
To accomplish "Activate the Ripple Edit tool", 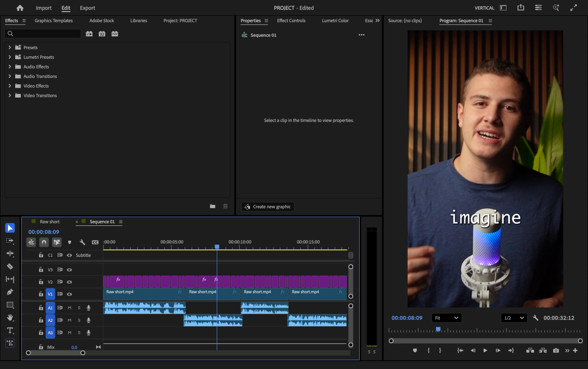I will (10, 253).
